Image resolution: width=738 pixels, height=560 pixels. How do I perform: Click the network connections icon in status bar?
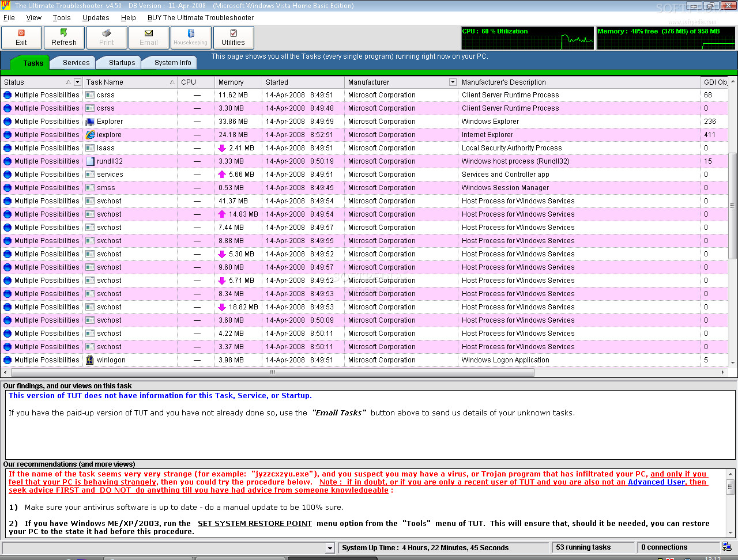[x=727, y=547]
